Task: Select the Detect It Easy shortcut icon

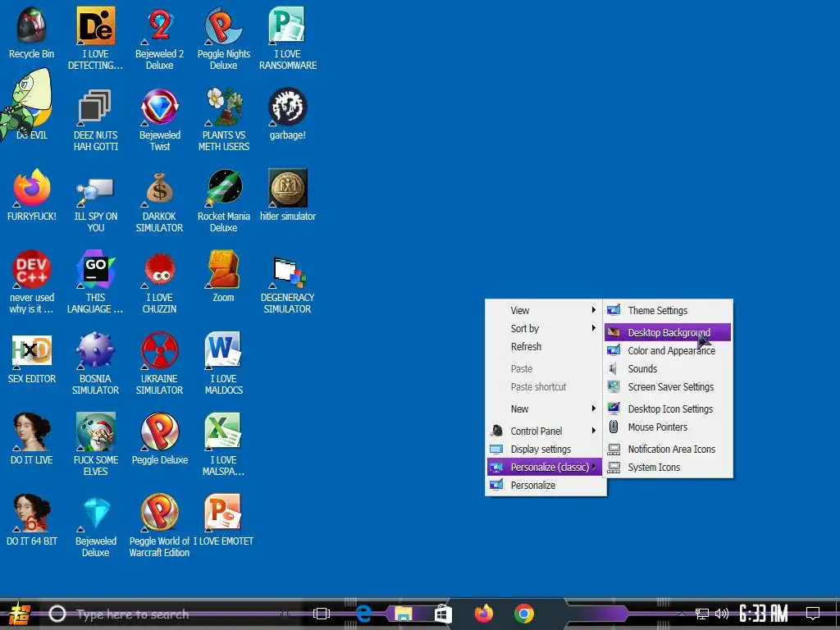Action: [96, 25]
